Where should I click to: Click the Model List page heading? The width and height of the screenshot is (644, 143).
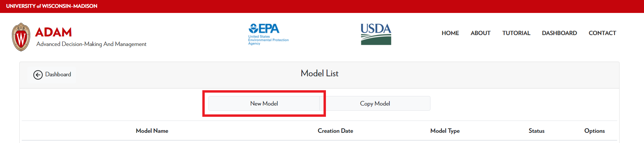pyautogui.click(x=319, y=74)
